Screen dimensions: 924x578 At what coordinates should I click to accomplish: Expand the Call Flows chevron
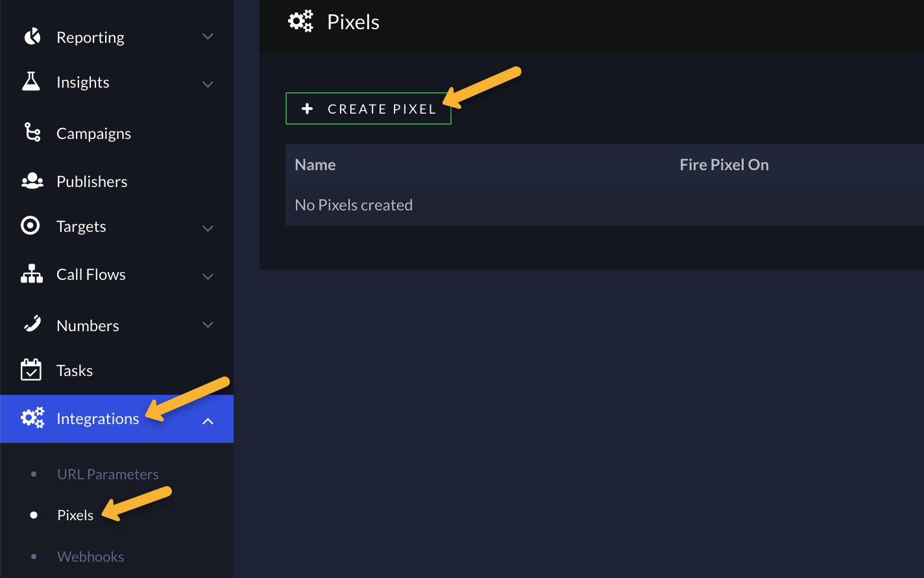pyautogui.click(x=208, y=276)
